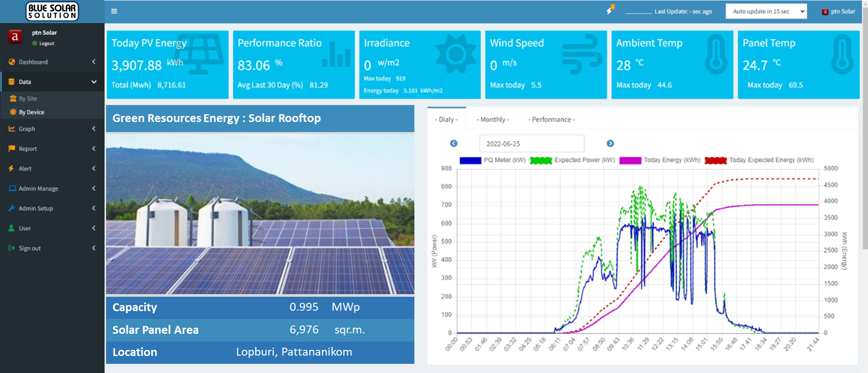Switch to the Performance tab

pyautogui.click(x=551, y=119)
